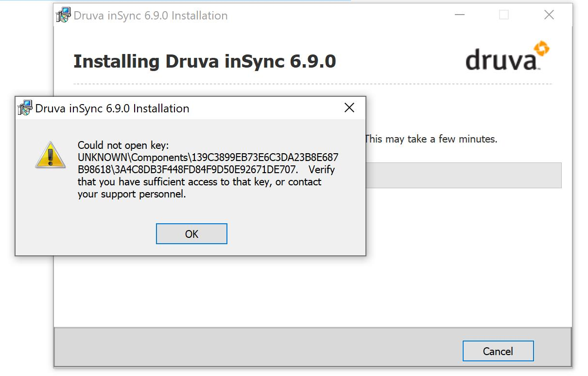The height and width of the screenshot is (376, 588).
Task: Click the 'Could not open key:' text
Action: coord(123,145)
